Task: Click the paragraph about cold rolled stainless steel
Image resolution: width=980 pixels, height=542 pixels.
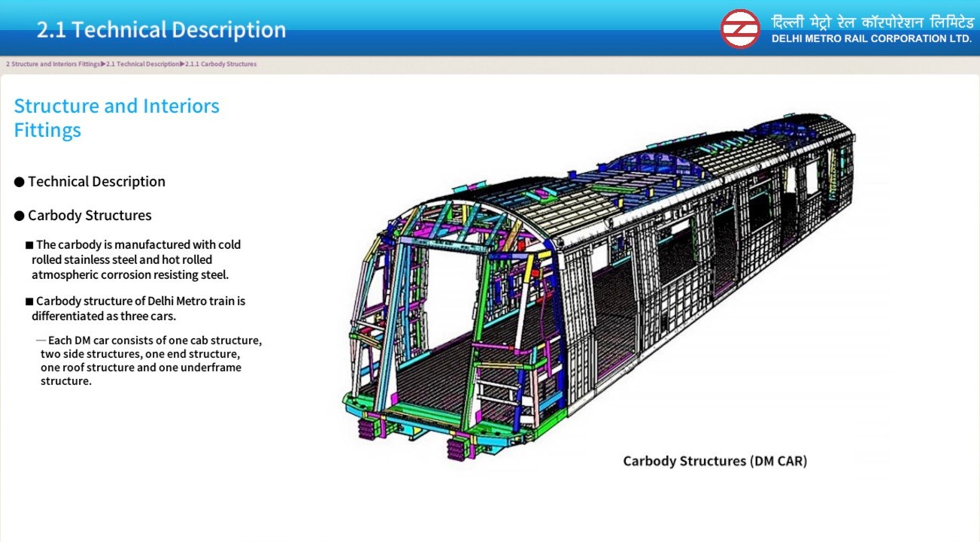Action: pyautogui.click(x=135, y=260)
